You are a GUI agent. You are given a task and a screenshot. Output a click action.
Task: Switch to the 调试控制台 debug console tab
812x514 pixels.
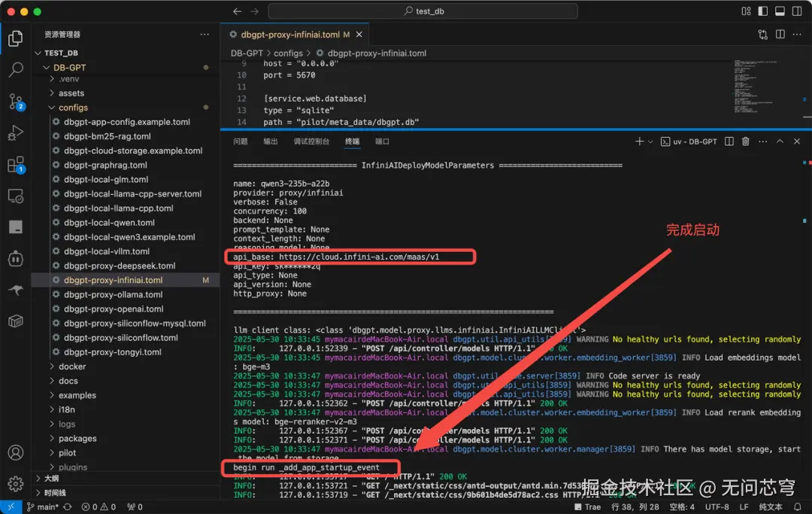pyautogui.click(x=311, y=141)
